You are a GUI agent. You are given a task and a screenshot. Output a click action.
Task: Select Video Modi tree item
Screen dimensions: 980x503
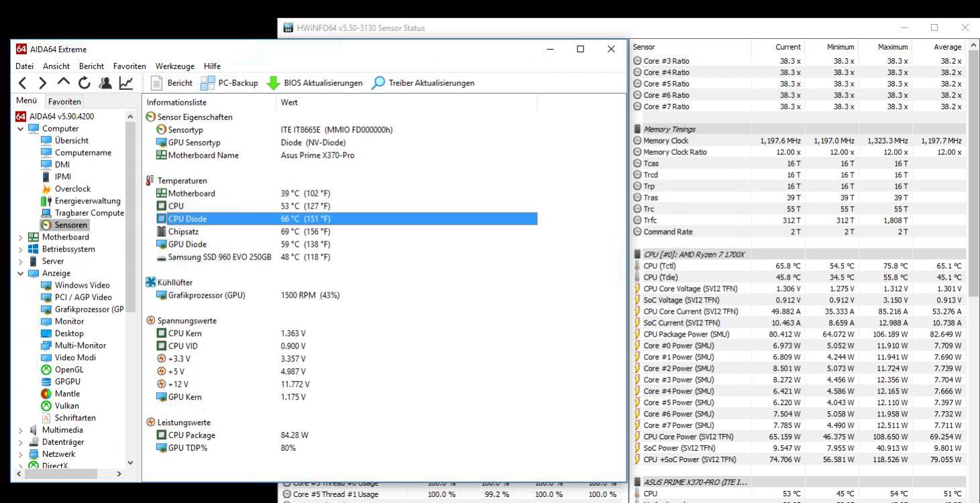pos(68,358)
